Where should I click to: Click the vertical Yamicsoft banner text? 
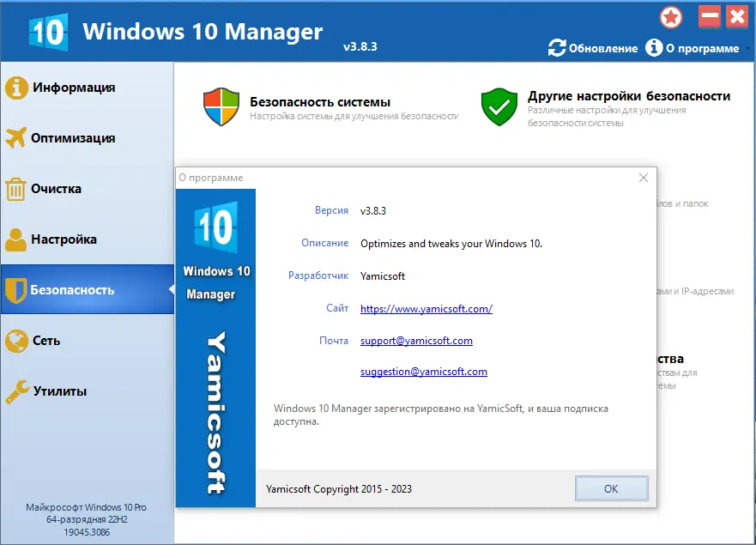[216, 413]
